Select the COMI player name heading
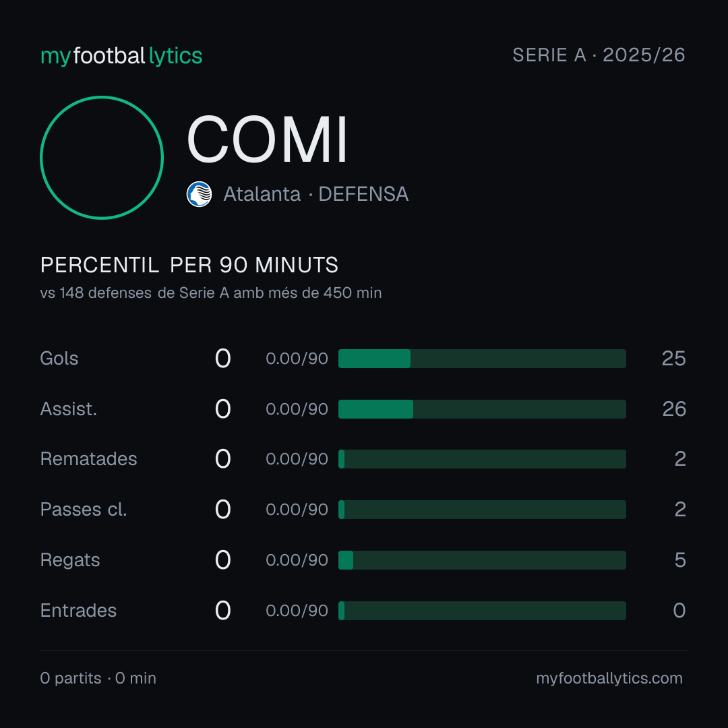 (x=267, y=140)
